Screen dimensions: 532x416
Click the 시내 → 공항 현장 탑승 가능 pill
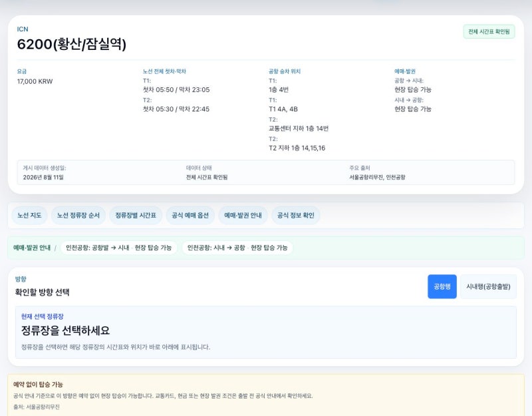pyautogui.click(x=237, y=248)
